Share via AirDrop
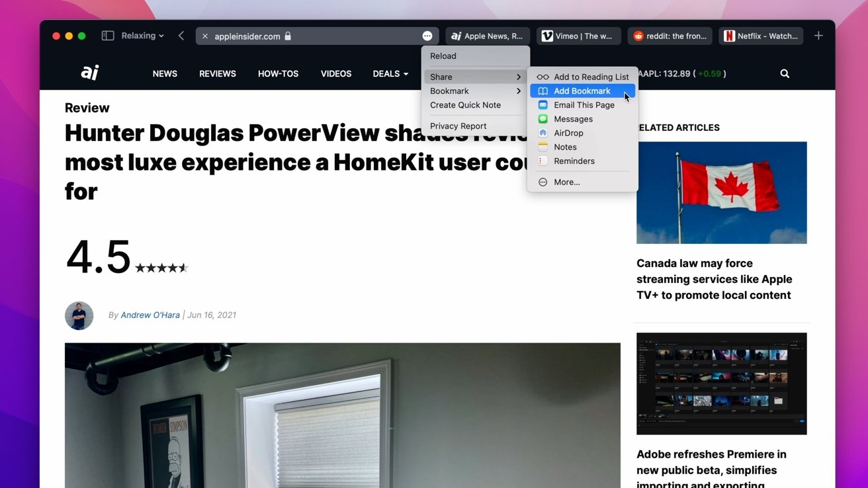Image resolution: width=868 pixels, height=488 pixels. point(582,133)
